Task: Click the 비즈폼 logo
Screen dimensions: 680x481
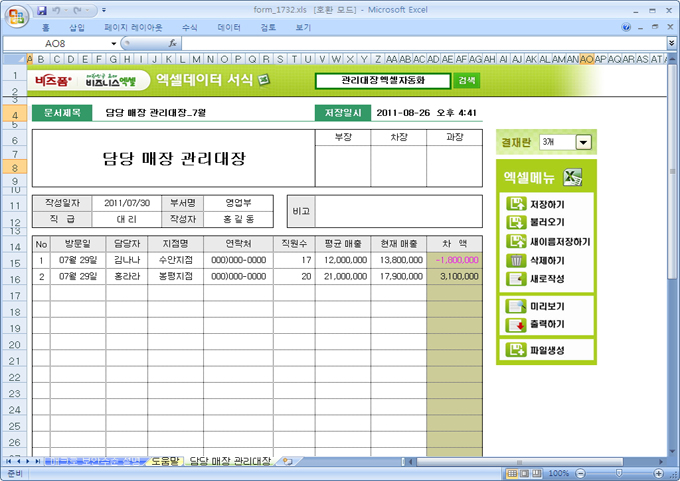Action: coord(53,81)
